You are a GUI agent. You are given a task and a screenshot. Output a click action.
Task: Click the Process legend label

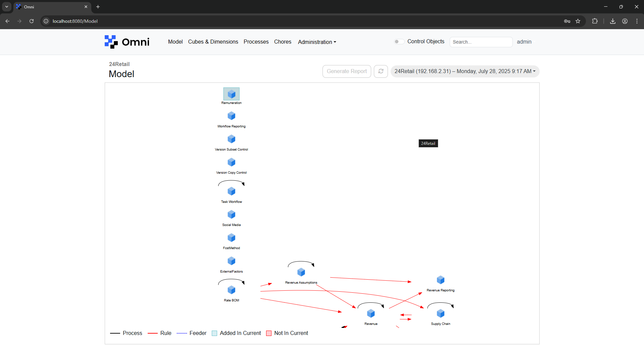(x=133, y=333)
